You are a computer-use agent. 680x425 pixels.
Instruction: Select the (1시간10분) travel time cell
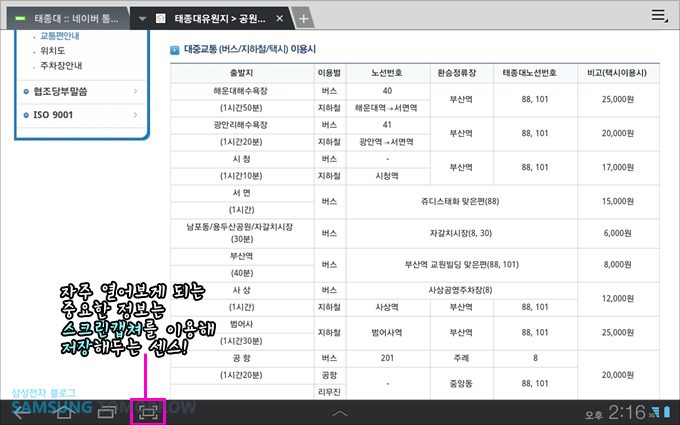(242, 176)
